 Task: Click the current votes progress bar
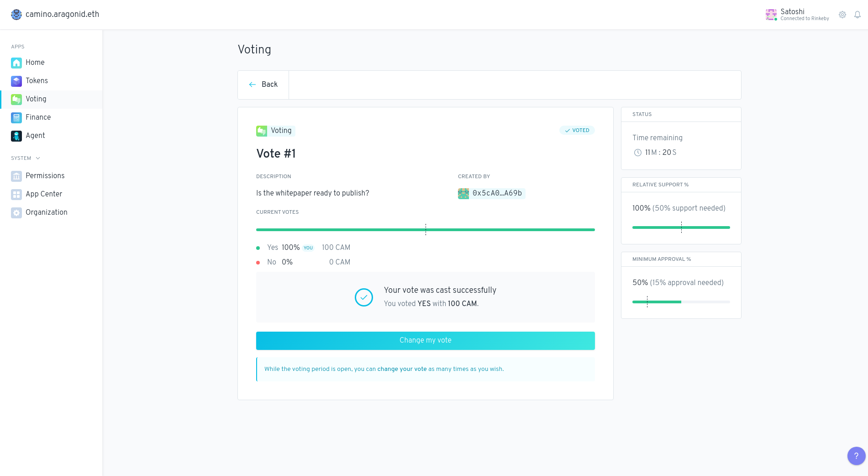click(x=425, y=229)
